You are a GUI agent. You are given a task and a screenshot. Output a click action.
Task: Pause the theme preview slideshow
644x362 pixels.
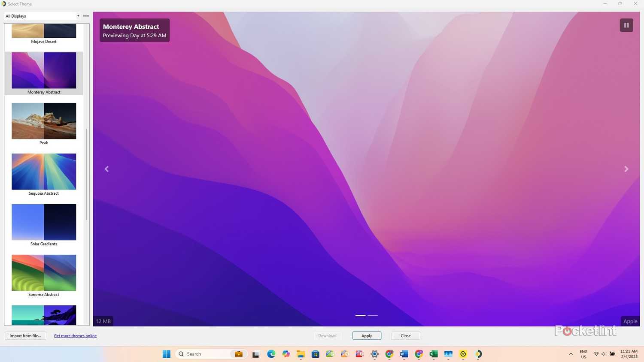tap(626, 25)
